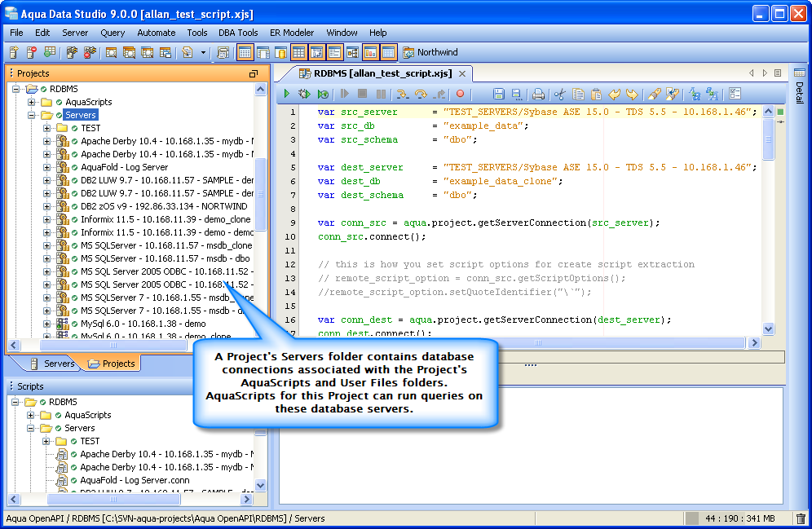Screen dimensions: 812x529
Task: Click the scroll tabs left arrow
Action: (752, 73)
